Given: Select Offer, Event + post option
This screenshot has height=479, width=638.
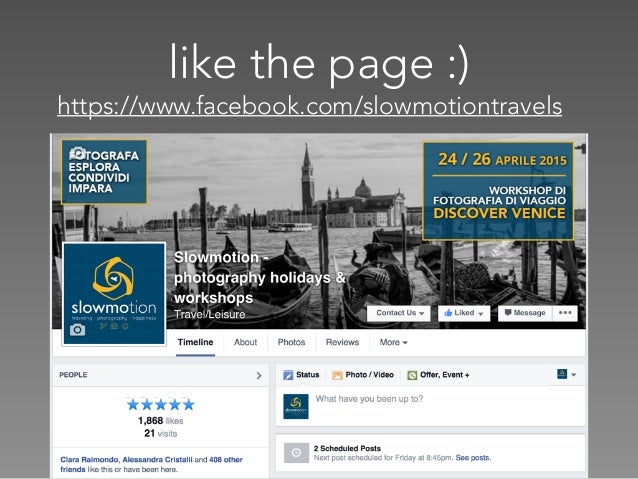Looking at the screenshot, I should point(438,375).
